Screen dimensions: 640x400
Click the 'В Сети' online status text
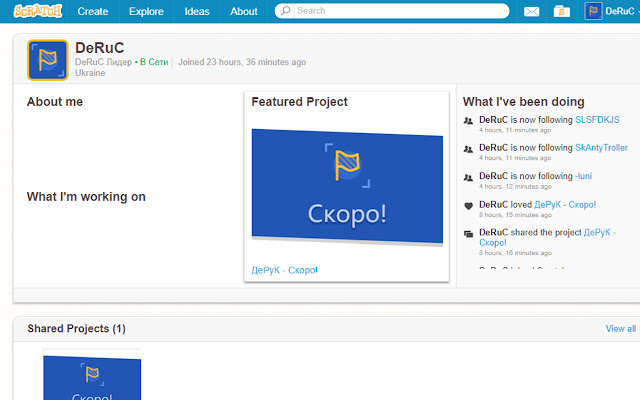point(154,62)
